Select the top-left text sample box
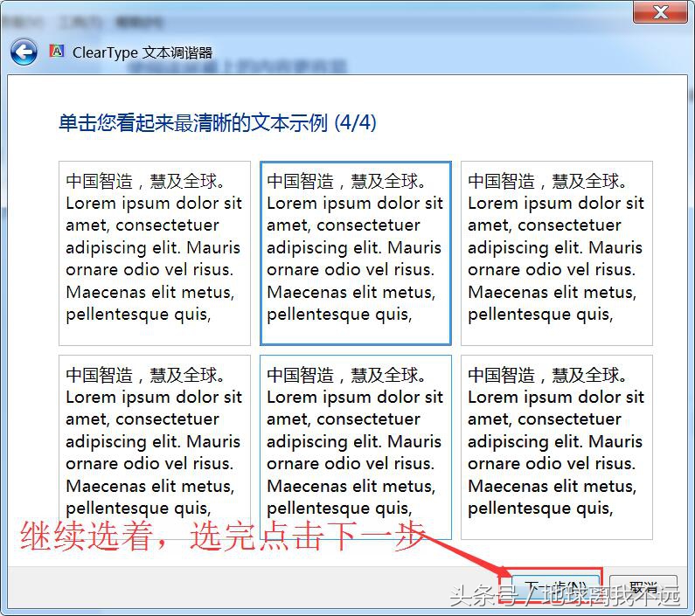The width and height of the screenshot is (695, 616). pos(155,253)
